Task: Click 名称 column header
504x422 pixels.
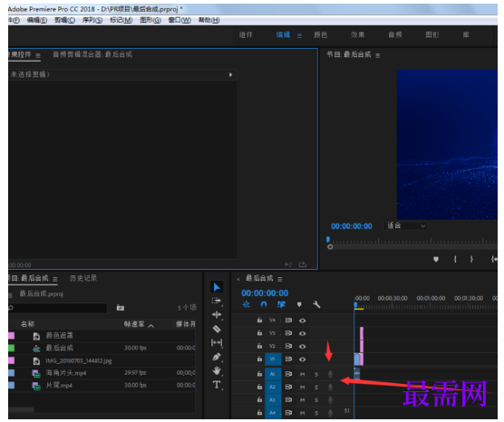Action: [27, 324]
